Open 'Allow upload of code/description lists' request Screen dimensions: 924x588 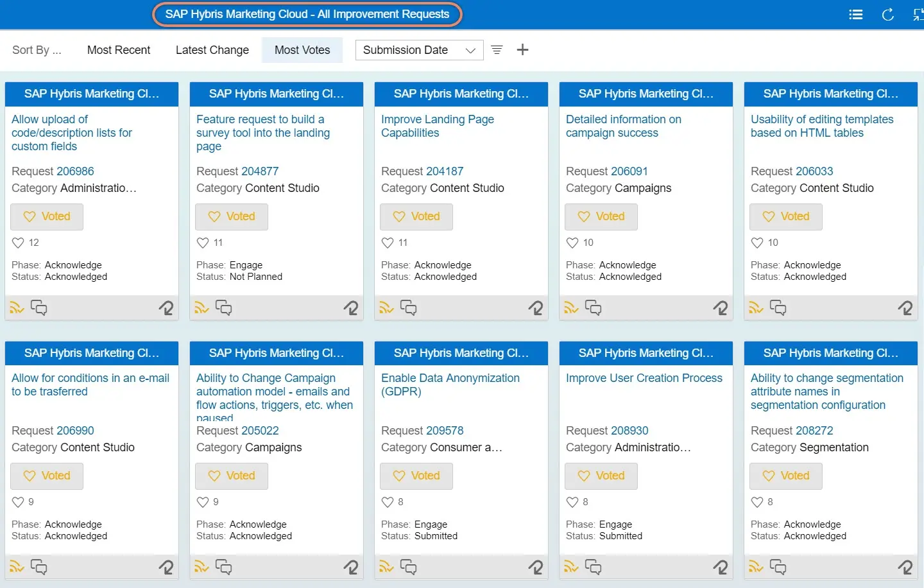(x=72, y=133)
